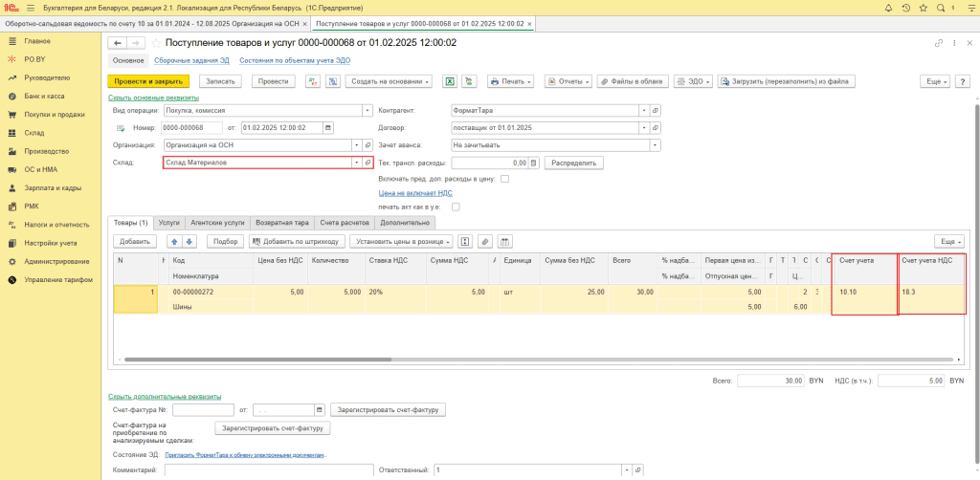Open the ФорматТара counterparty card icon
Screen dimensions: 980x480
click(656, 110)
